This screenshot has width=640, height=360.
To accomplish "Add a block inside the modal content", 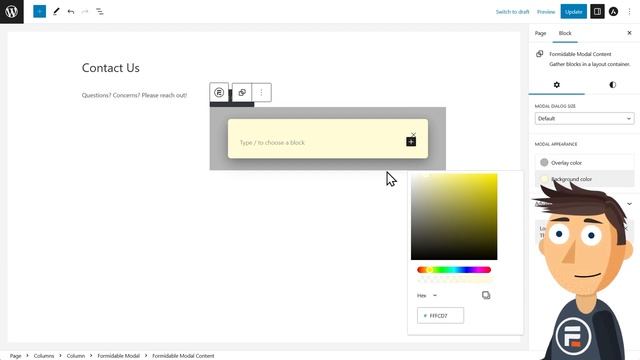I will [x=411, y=142].
